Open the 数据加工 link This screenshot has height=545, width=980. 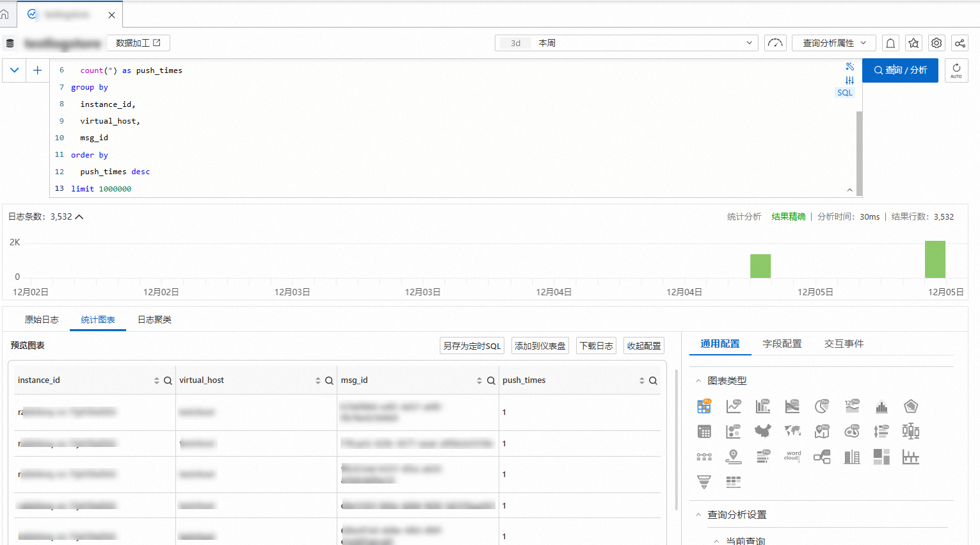pyautogui.click(x=138, y=43)
